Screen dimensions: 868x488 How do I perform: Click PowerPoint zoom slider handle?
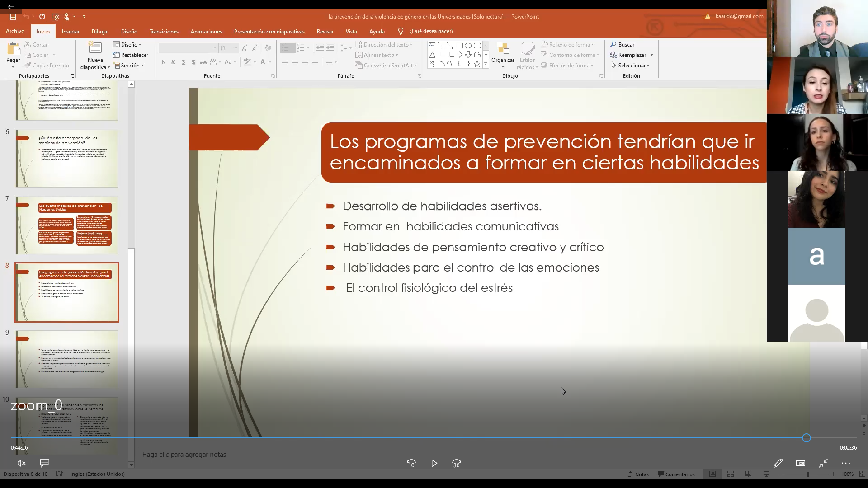click(x=807, y=474)
